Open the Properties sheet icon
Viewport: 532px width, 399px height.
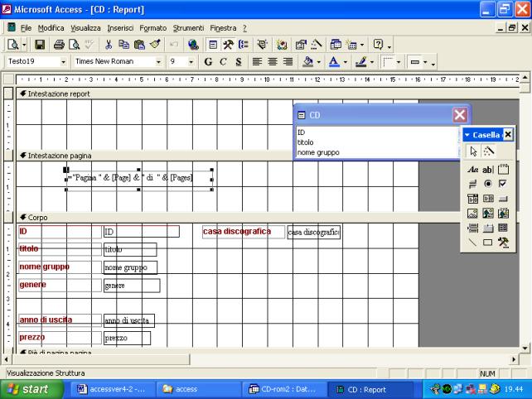[x=301, y=45]
